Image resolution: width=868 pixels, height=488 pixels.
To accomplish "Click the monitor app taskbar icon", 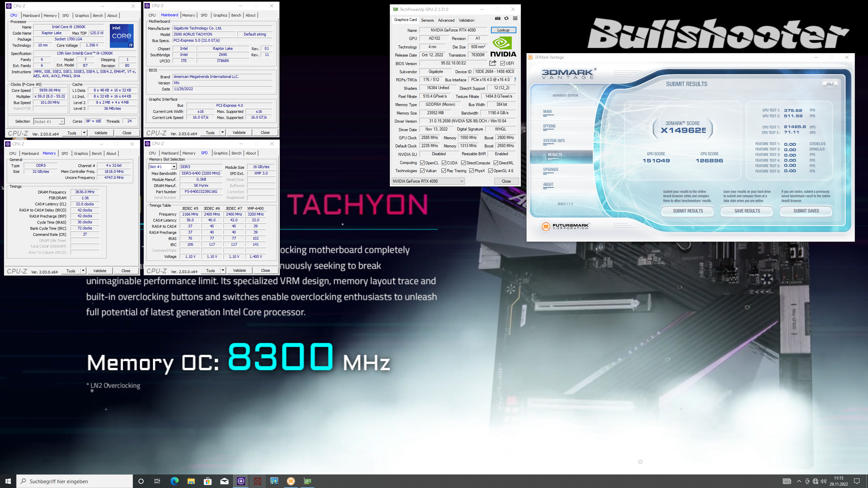I will click(274, 481).
